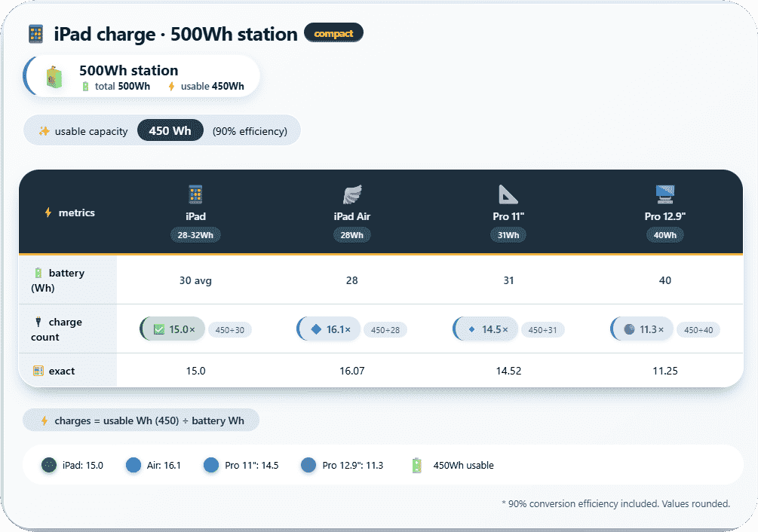
Task: Click the iPad Air 16.1× charge pill
Action: 330,329
